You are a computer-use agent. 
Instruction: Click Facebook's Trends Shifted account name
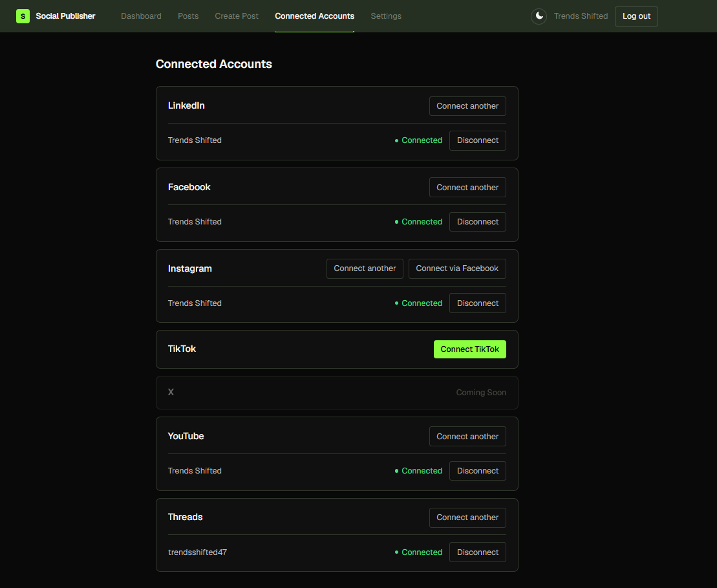click(x=195, y=221)
